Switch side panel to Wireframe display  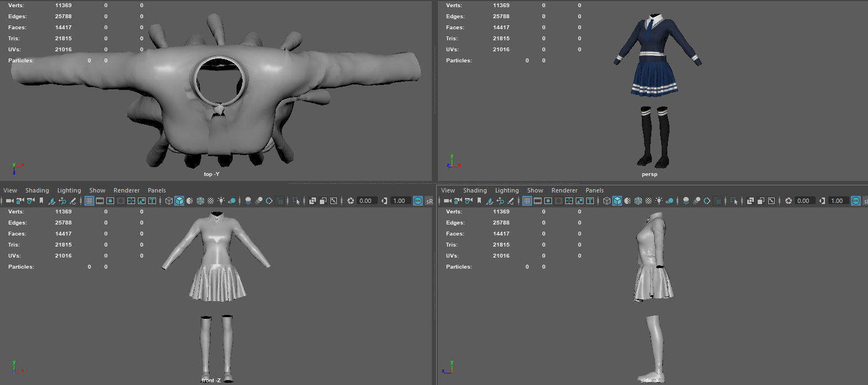pos(607,201)
